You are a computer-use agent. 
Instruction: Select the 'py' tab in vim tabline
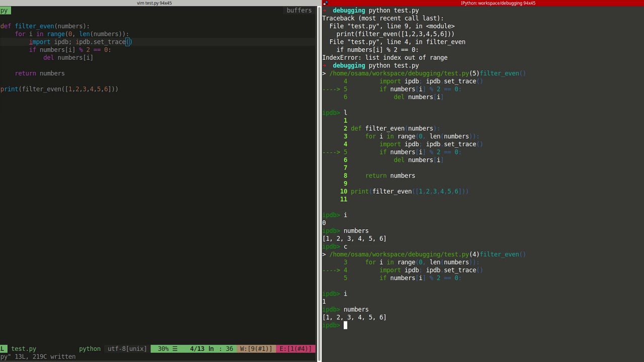coord(4,11)
